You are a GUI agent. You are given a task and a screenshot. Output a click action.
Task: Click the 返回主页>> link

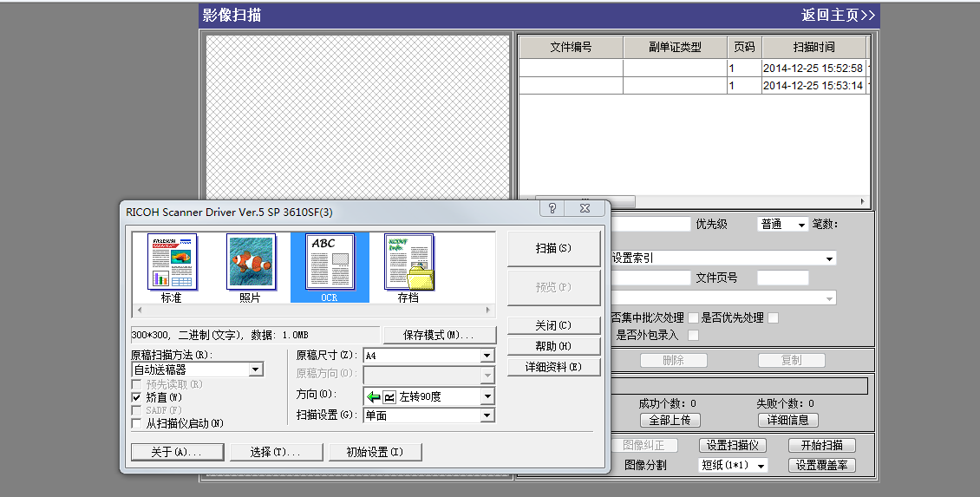838,15
